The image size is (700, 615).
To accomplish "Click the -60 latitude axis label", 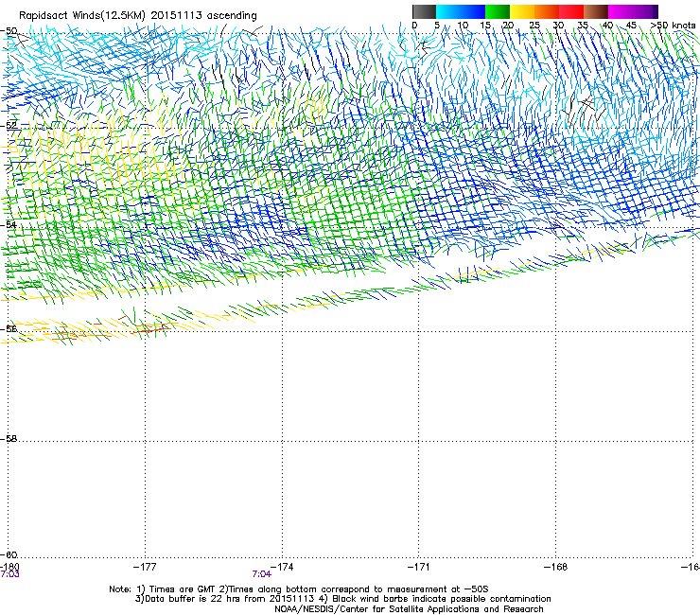I will [x=9, y=554].
